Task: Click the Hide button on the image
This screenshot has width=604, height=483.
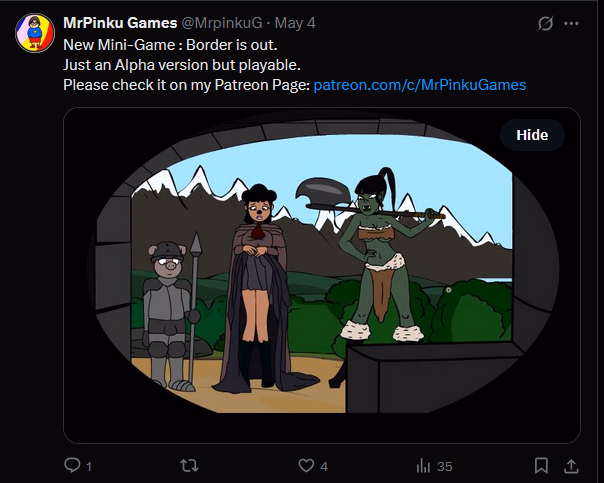Action: [532, 135]
